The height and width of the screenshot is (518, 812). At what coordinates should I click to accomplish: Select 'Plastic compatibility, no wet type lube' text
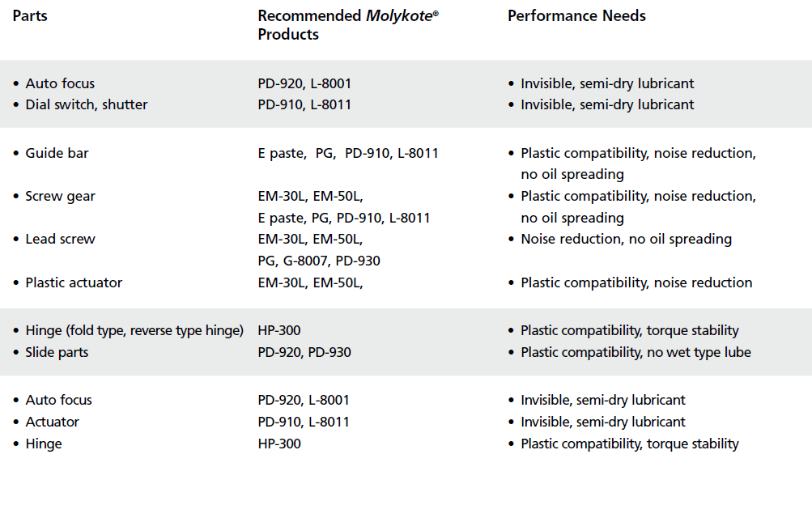(x=636, y=352)
